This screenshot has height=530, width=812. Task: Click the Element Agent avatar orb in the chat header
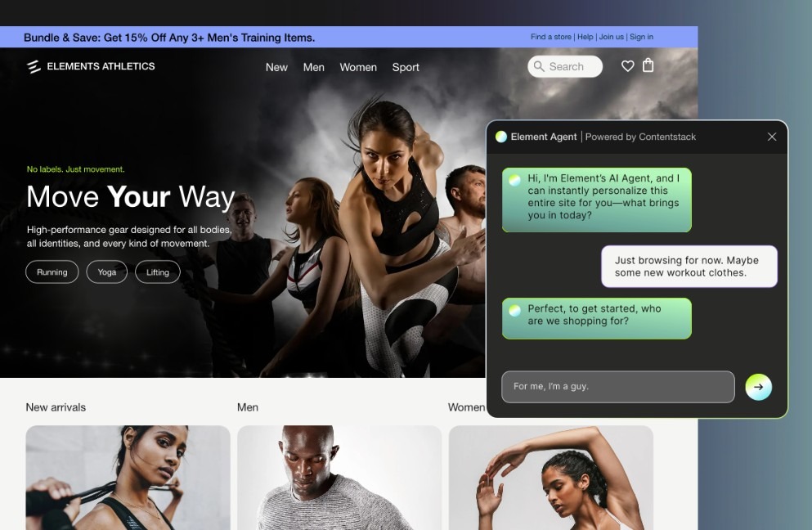point(500,137)
